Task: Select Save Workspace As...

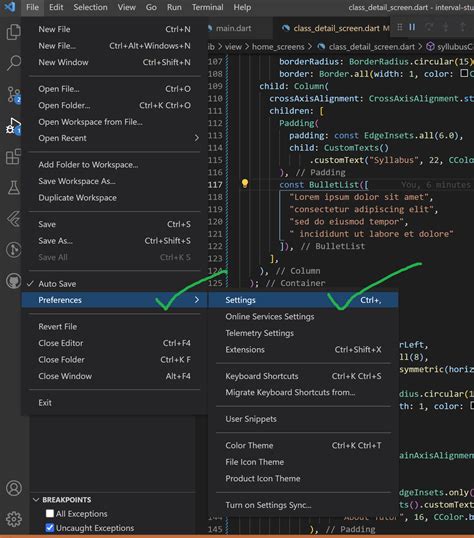Action: pos(115,181)
